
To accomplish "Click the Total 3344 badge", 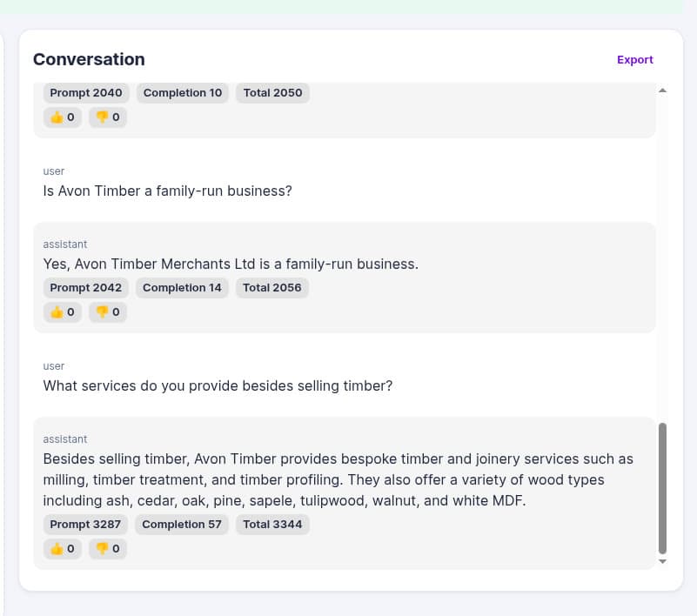I will (x=272, y=525).
